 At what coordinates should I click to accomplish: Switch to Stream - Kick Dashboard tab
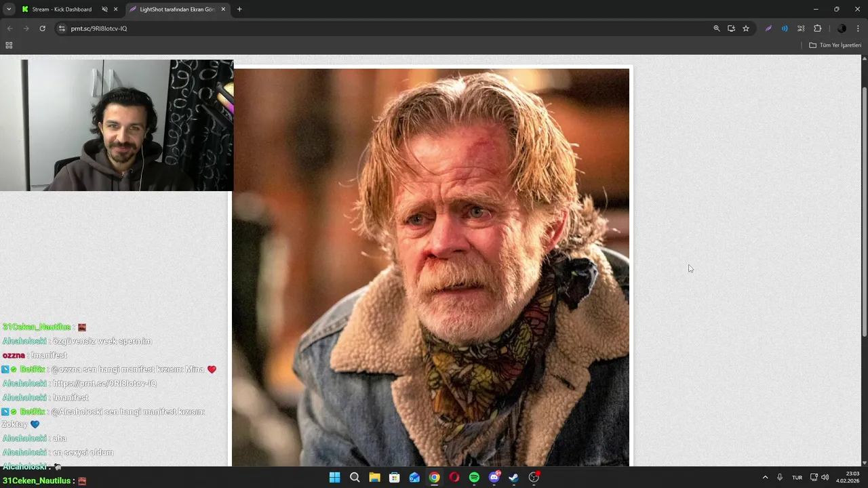click(x=61, y=9)
